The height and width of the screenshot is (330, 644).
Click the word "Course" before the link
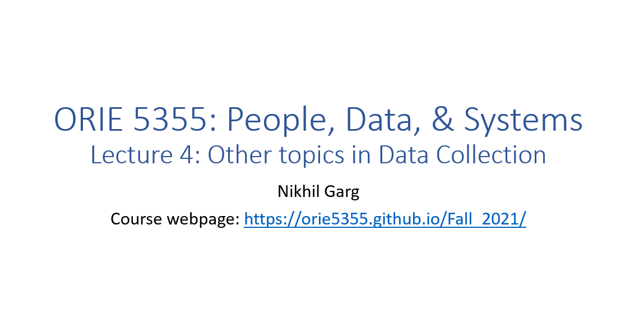tap(136, 219)
